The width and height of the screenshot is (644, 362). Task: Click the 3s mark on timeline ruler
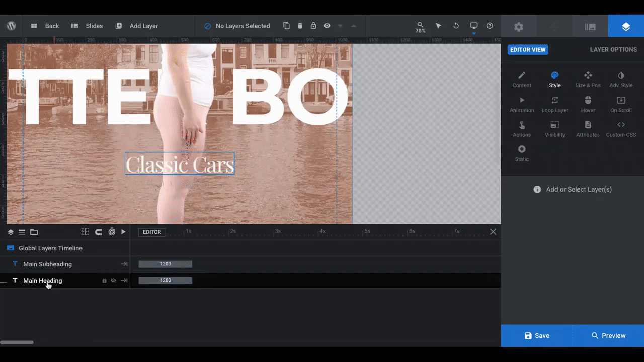pos(278,231)
